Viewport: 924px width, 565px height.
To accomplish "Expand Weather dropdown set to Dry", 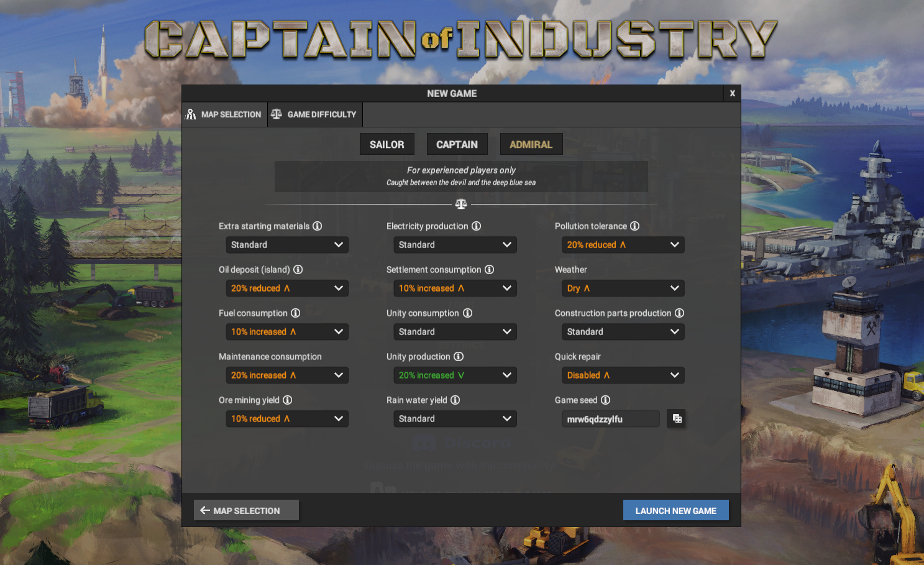I will pos(623,288).
